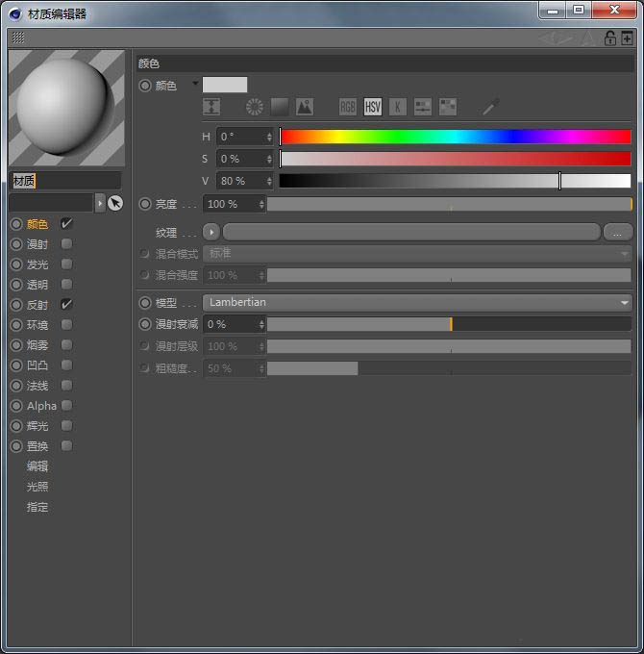Click the 指定 entry in the sidebar
The width and height of the screenshot is (644, 654).
37,507
